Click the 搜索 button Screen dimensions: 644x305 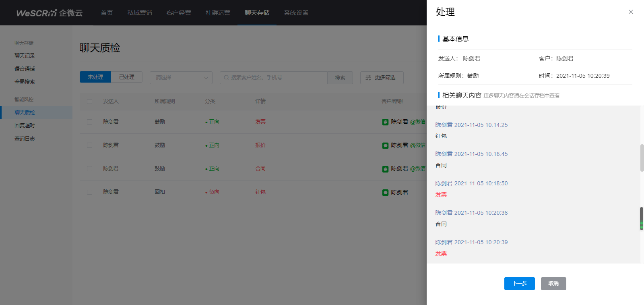(340, 78)
